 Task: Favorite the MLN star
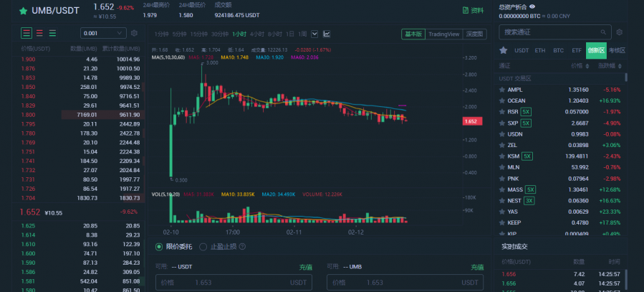click(501, 167)
